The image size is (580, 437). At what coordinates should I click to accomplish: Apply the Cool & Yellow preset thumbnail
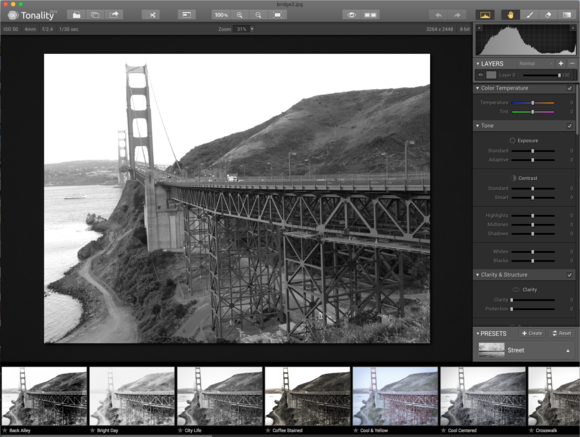click(395, 396)
